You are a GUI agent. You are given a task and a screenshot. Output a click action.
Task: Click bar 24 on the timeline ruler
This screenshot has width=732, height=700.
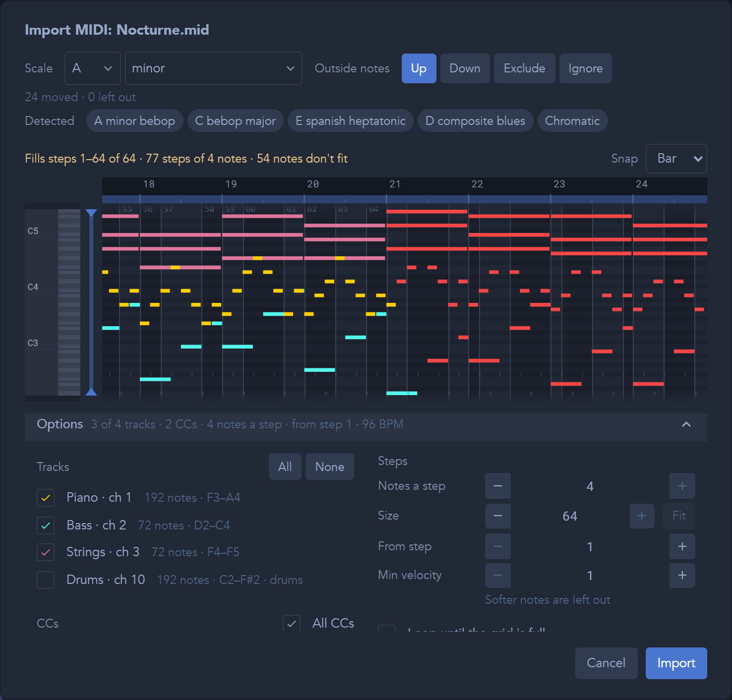pyautogui.click(x=641, y=184)
